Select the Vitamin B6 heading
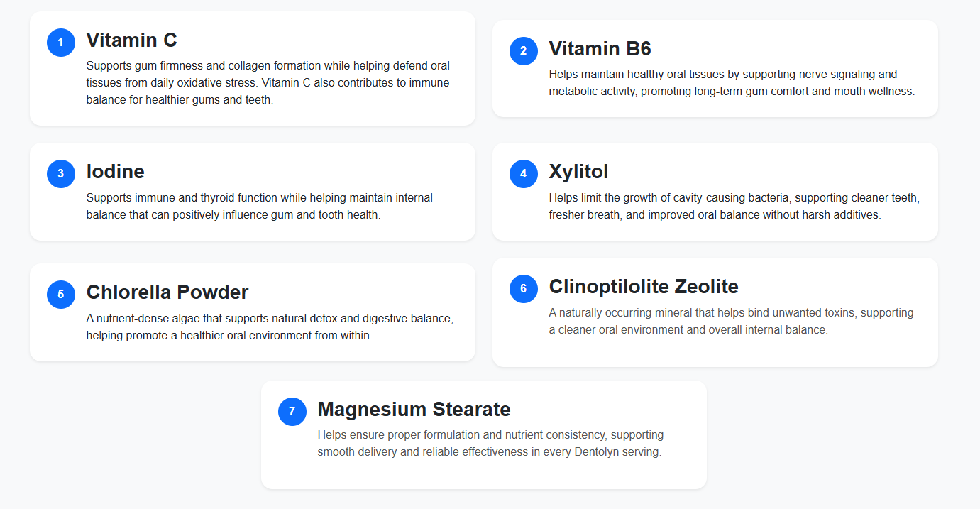 coord(600,48)
